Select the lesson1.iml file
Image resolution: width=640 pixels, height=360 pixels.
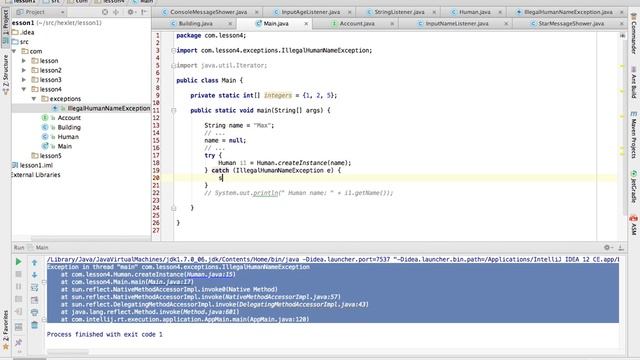click(36, 165)
